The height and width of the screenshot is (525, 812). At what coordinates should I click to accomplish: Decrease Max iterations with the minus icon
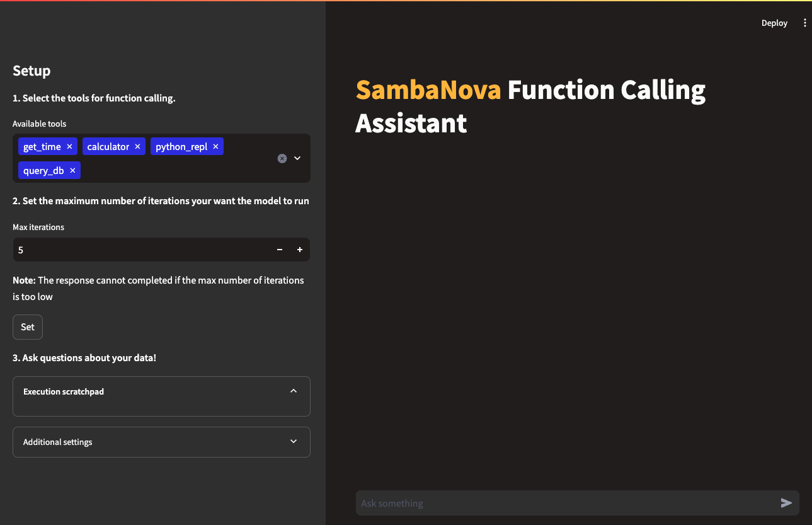click(279, 250)
